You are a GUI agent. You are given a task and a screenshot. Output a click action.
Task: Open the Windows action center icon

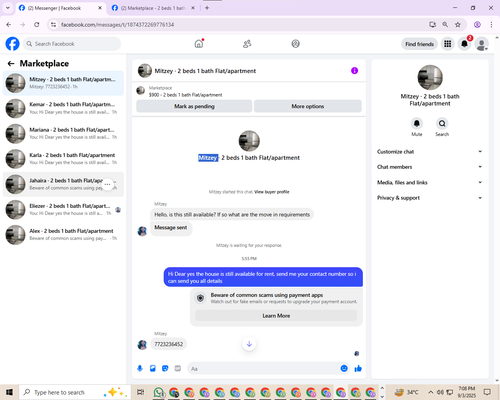(x=487, y=392)
